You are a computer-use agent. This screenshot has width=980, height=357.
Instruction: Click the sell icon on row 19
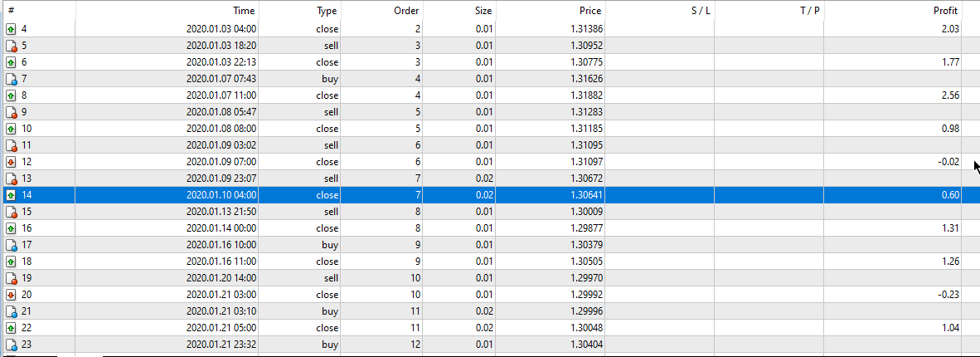[x=11, y=278]
